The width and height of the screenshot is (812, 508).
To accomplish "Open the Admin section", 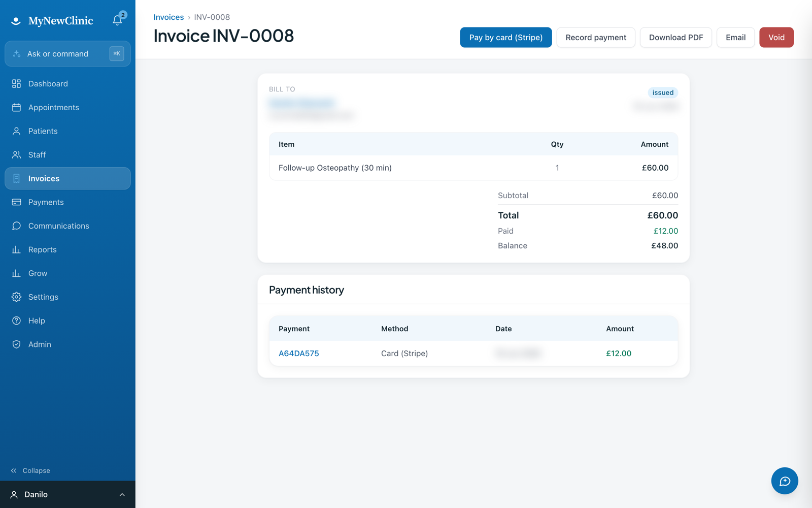I will (67, 344).
